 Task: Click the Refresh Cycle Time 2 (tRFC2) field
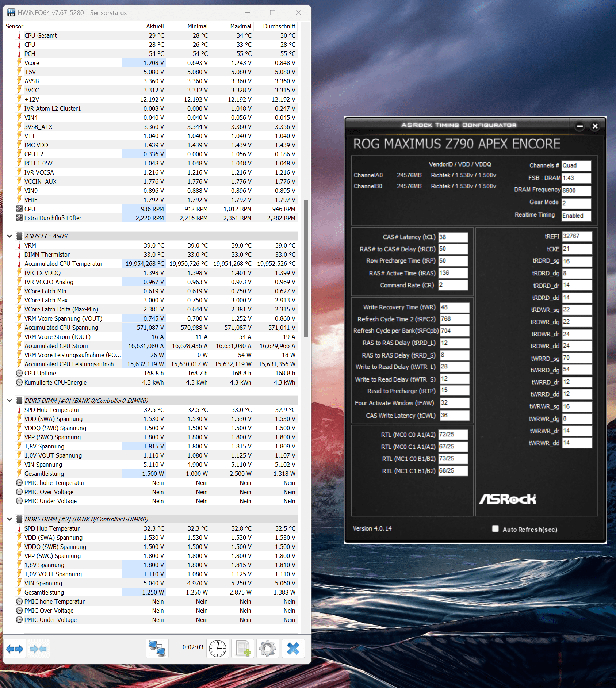(x=455, y=319)
